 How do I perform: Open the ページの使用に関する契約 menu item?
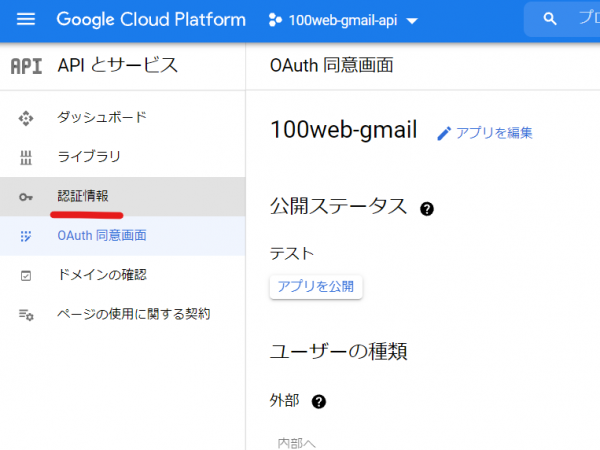point(122,315)
